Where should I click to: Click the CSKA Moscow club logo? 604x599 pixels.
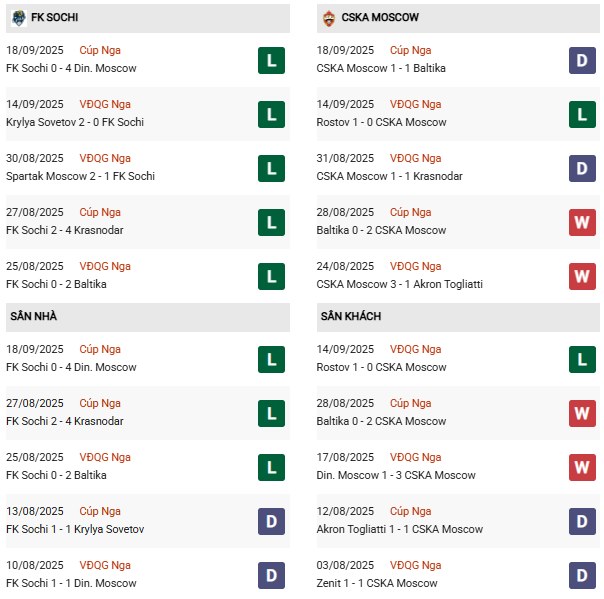[x=329, y=18]
